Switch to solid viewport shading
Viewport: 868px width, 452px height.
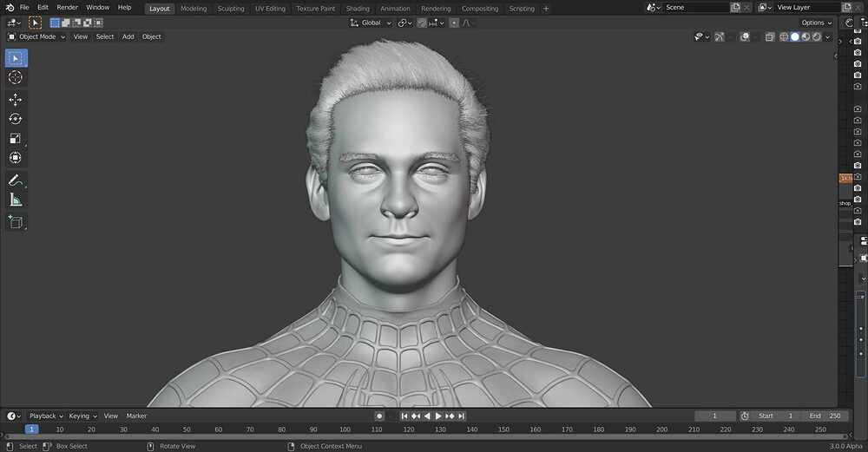click(x=795, y=37)
